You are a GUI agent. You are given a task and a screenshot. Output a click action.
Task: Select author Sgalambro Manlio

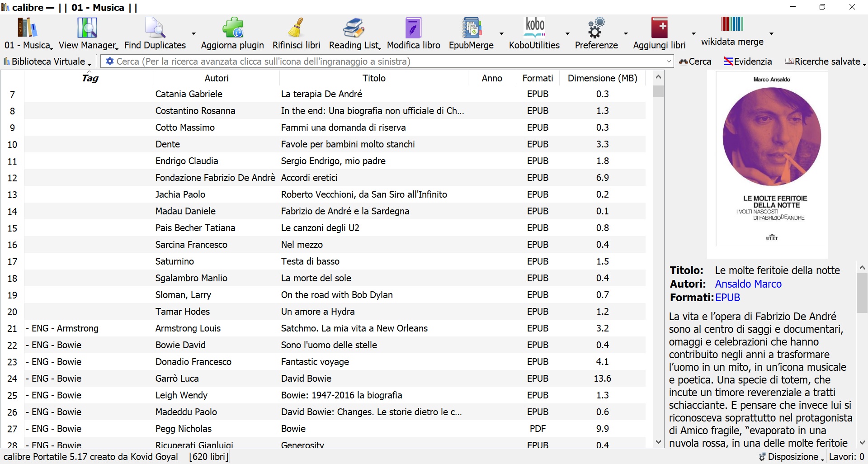pyautogui.click(x=191, y=278)
